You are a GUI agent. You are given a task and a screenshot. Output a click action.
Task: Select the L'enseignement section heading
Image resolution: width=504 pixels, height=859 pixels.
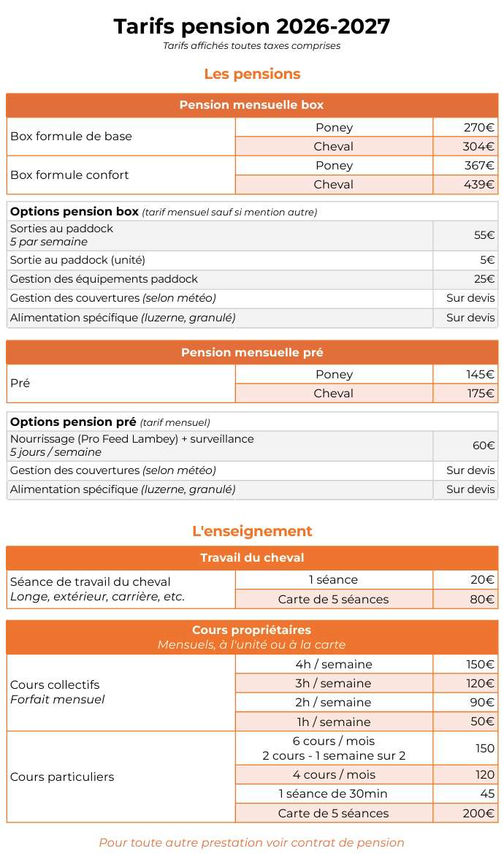point(252,531)
